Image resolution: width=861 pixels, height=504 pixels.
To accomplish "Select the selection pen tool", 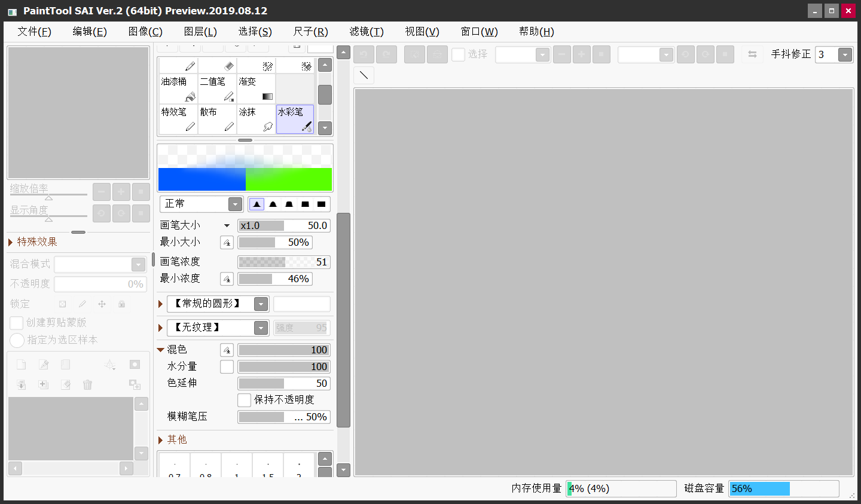I will click(256, 65).
